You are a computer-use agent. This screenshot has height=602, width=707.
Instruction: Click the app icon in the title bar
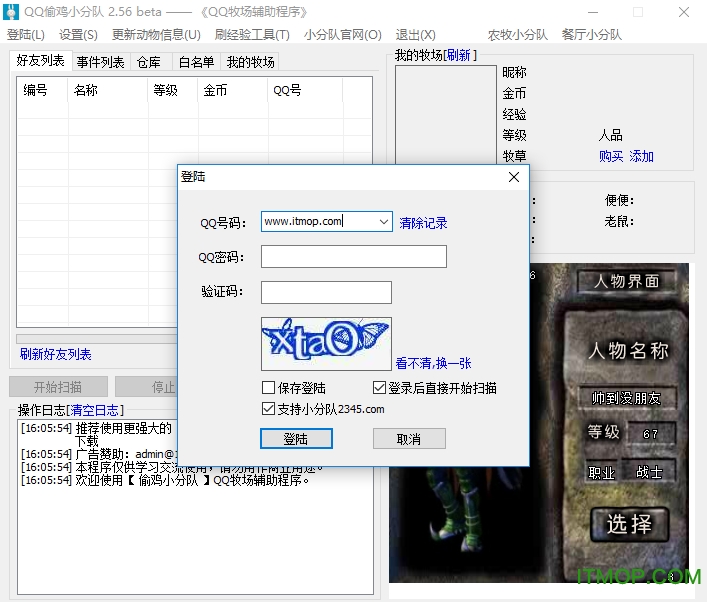tap(11, 11)
